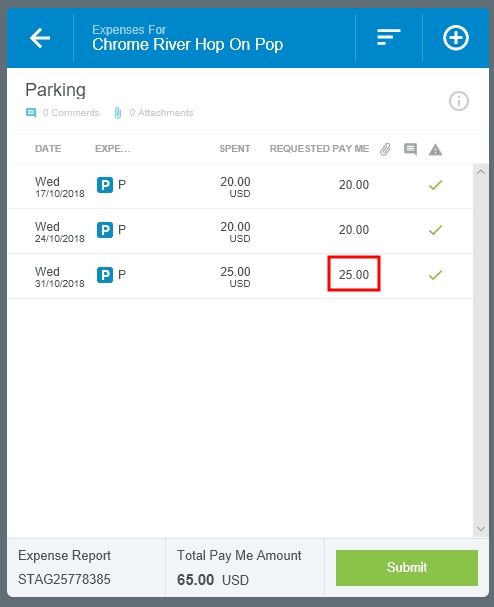
Task: Click the green checkmark on 24/10/2018 row
Action: click(436, 230)
